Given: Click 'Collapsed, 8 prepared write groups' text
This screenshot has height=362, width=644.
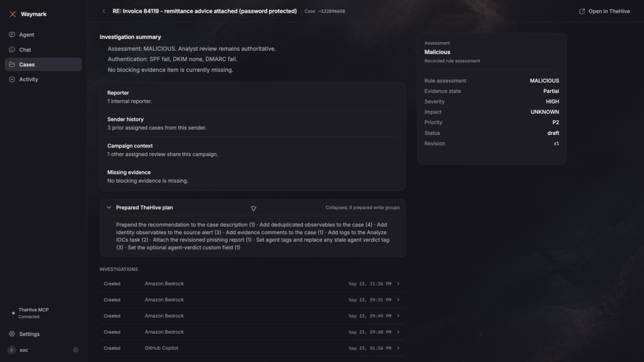Looking at the screenshot, I should pyautogui.click(x=363, y=207).
